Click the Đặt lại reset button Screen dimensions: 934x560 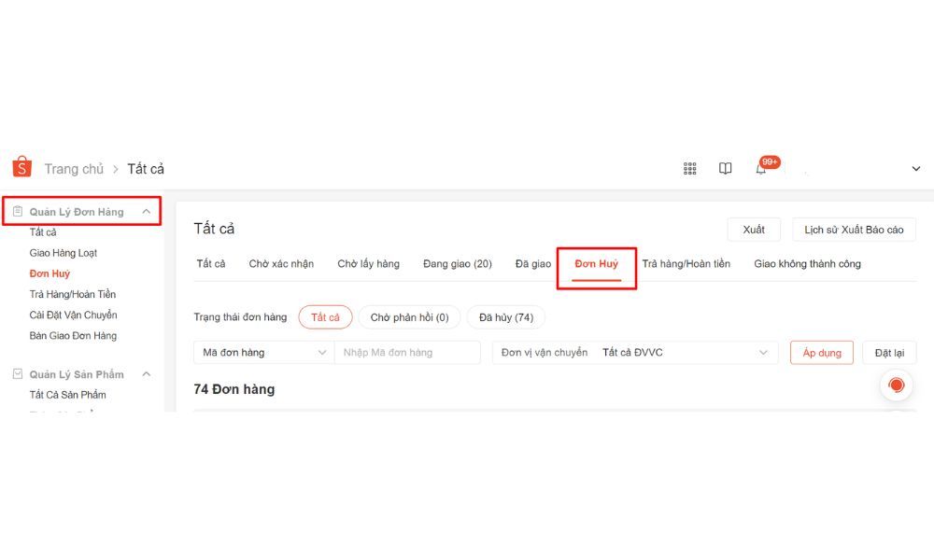(x=889, y=352)
